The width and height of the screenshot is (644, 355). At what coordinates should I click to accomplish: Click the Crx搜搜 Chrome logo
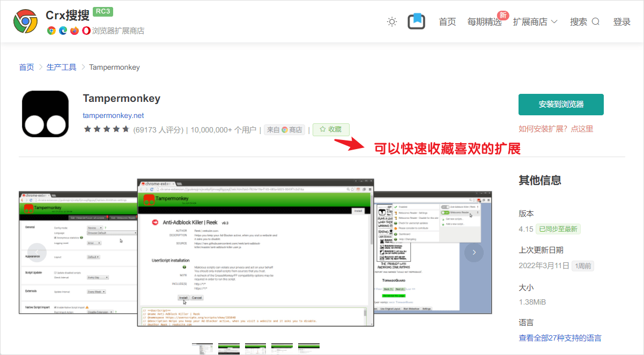(26, 21)
